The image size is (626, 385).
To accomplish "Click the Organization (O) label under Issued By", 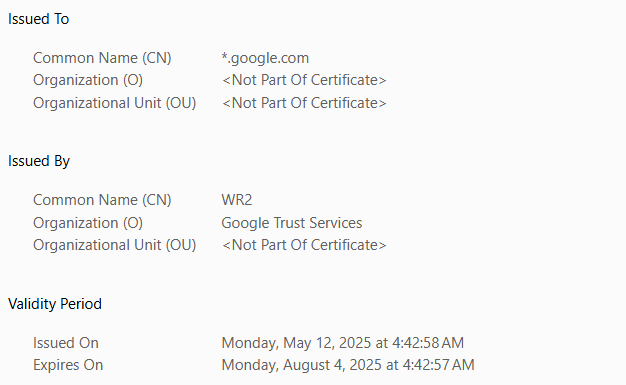I will coord(88,223).
